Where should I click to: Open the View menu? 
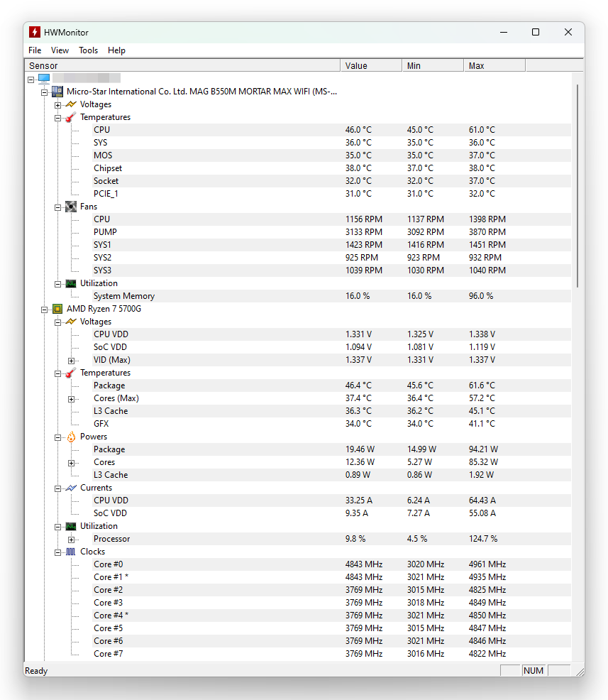pos(60,50)
